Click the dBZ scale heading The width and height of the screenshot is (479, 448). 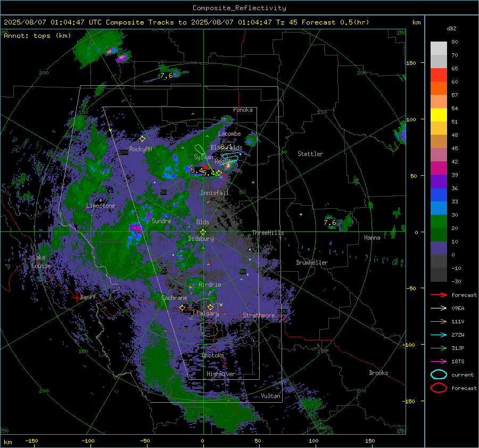tap(451, 28)
